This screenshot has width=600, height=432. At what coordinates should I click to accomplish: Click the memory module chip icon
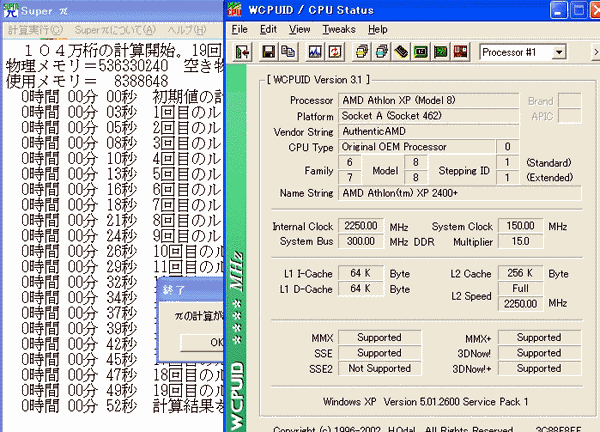[401, 52]
